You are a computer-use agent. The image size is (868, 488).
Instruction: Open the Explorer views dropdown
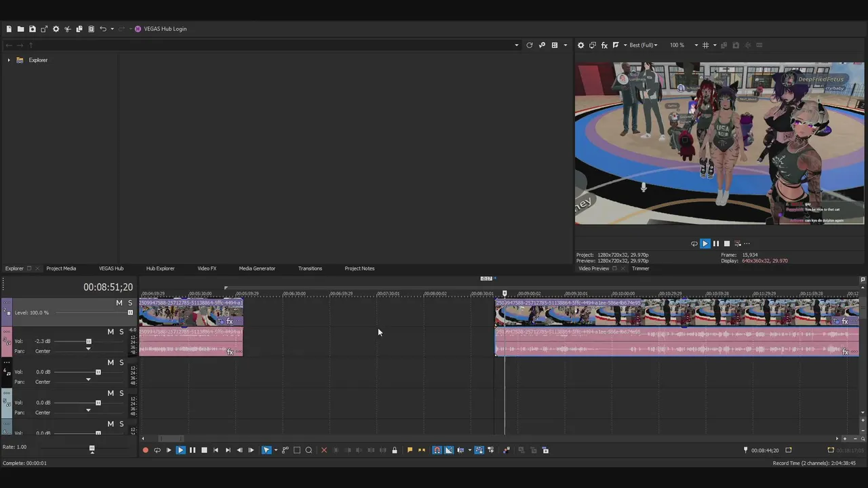coord(566,45)
